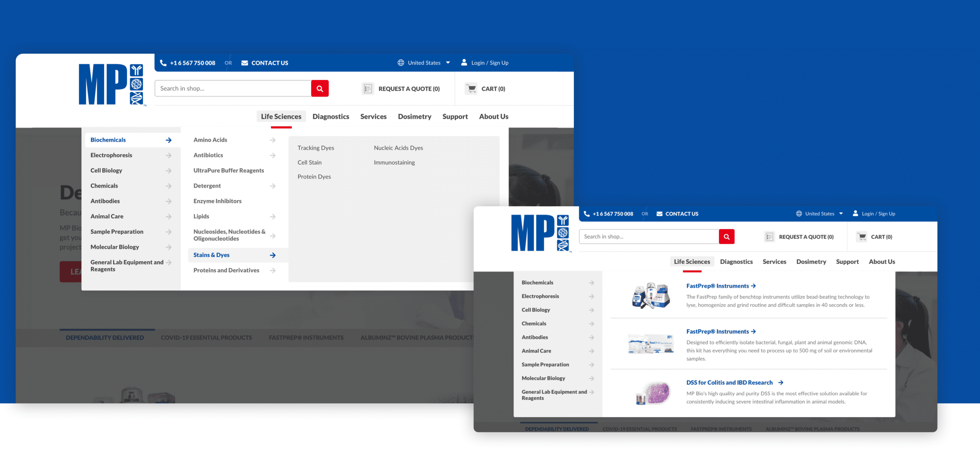Select the COVID-19 Essential Products tab in the left window

206,337
